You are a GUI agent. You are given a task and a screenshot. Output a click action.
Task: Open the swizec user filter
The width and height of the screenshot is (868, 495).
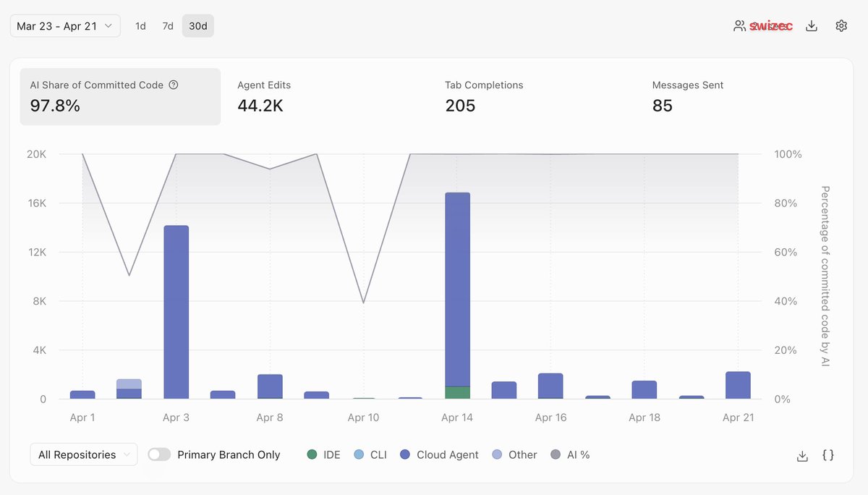[771, 26]
